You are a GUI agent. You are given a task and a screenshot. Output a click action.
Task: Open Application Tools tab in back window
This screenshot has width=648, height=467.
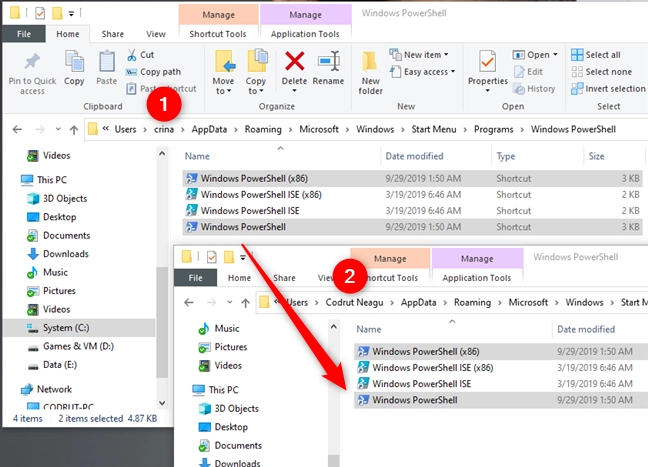tap(305, 34)
